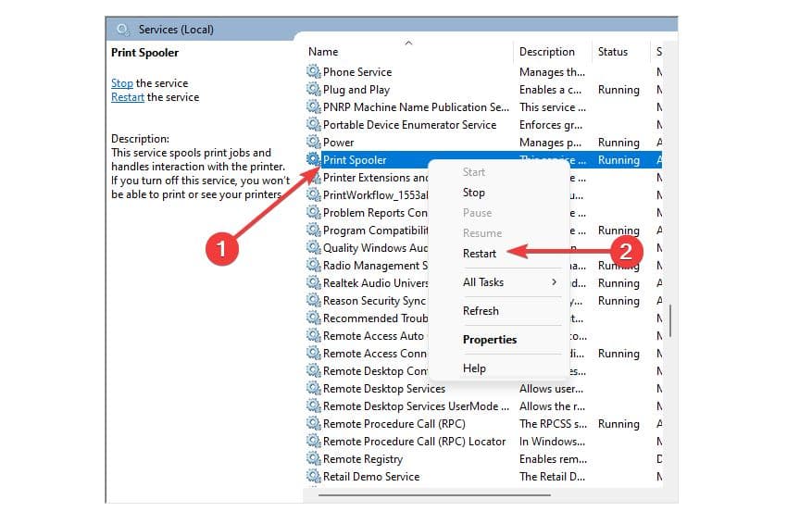Click the Program Compatibility service gear icon
The height and width of the screenshot is (524, 812).
pyautogui.click(x=313, y=230)
